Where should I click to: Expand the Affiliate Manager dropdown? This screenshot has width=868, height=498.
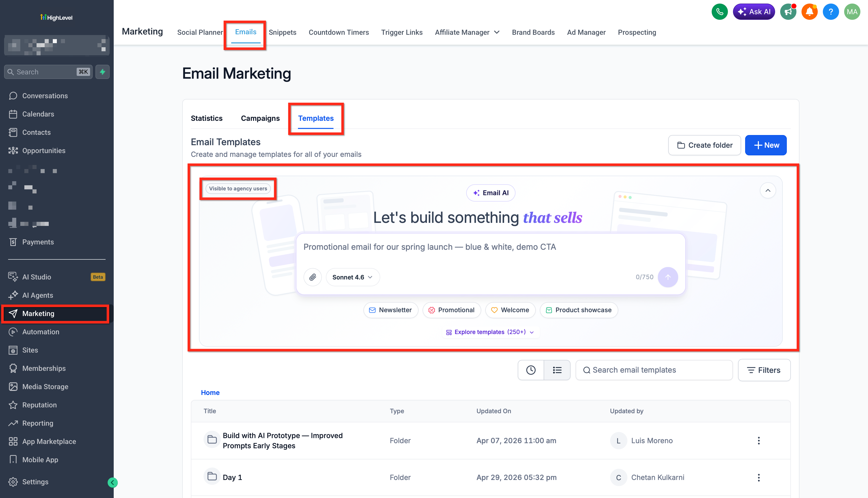467,32
